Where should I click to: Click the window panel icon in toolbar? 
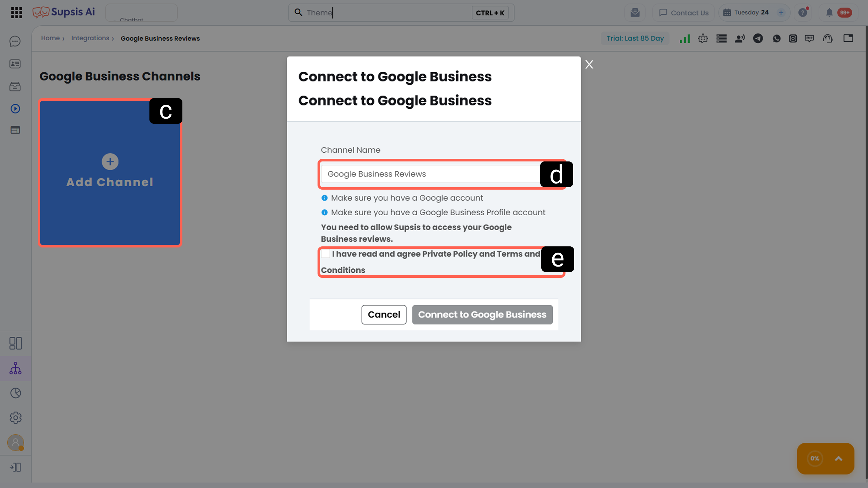pyautogui.click(x=848, y=38)
